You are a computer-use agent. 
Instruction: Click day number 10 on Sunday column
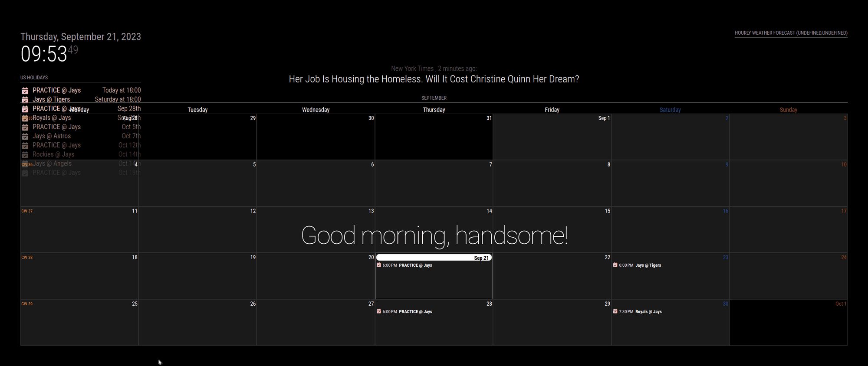[844, 164]
